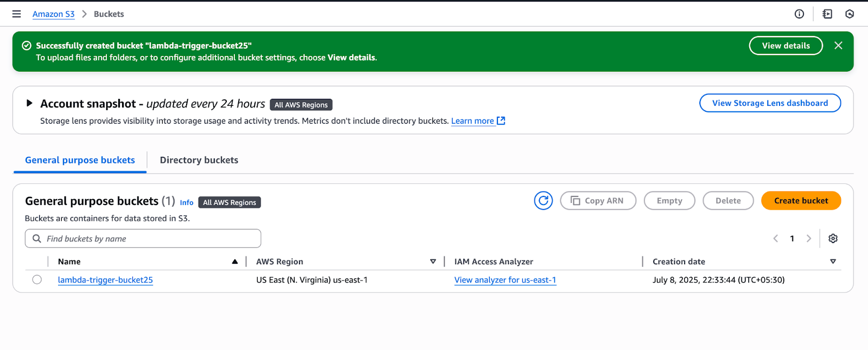Click the success checkmark icon in banner
The image size is (868, 350).
(x=27, y=46)
